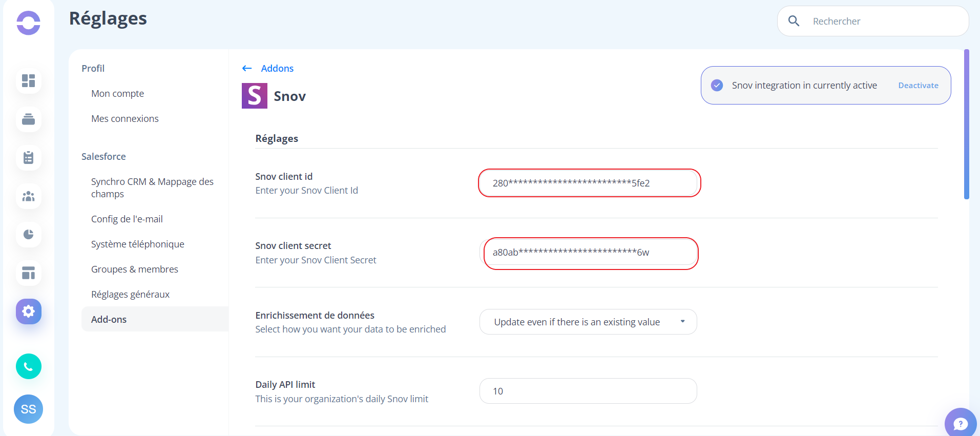
Task: Open Réglages généraux
Action: pyautogui.click(x=130, y=294)
